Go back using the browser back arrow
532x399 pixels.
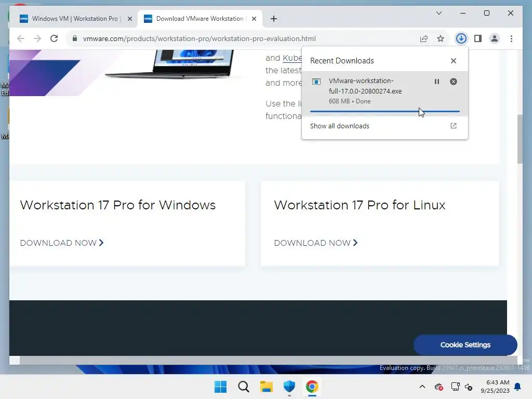(x=21, y=38)
